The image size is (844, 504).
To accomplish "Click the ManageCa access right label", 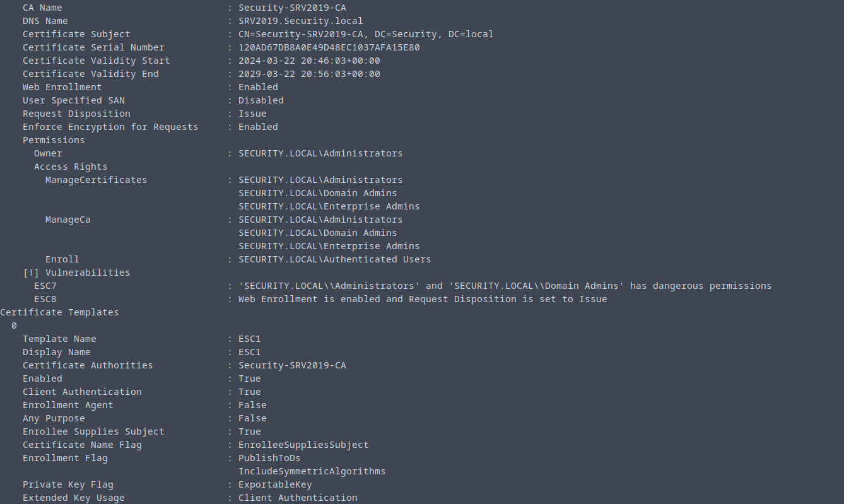I will tap(67, 220).
